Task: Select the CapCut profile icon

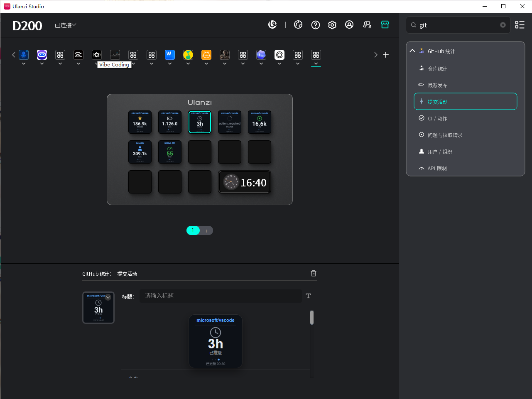Action: click(78, 55)
